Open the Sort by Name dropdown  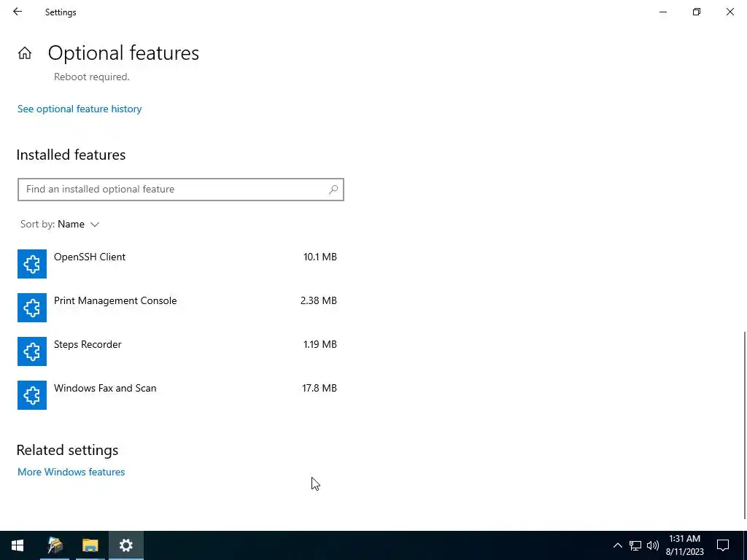coord(60,225)
